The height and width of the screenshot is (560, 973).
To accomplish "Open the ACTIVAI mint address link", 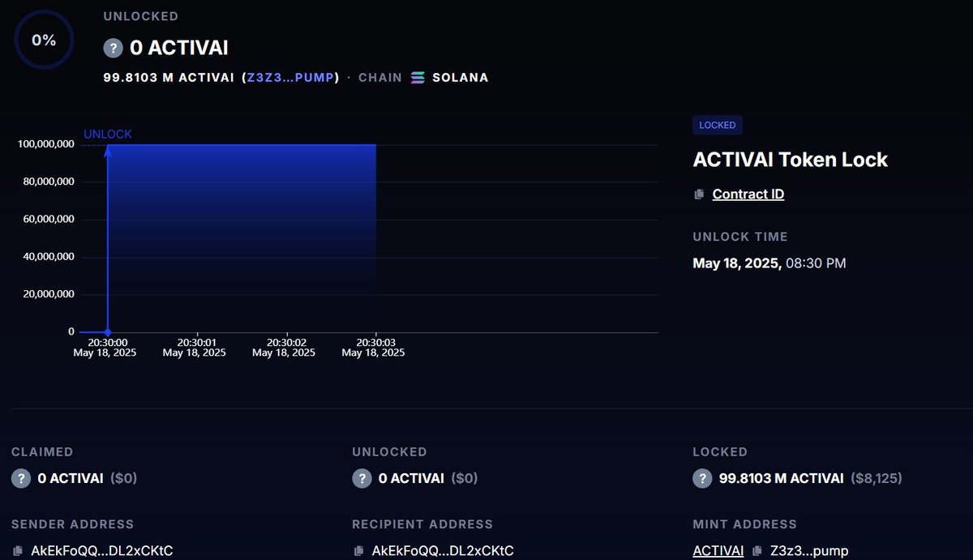I will (x=718, y=551).
